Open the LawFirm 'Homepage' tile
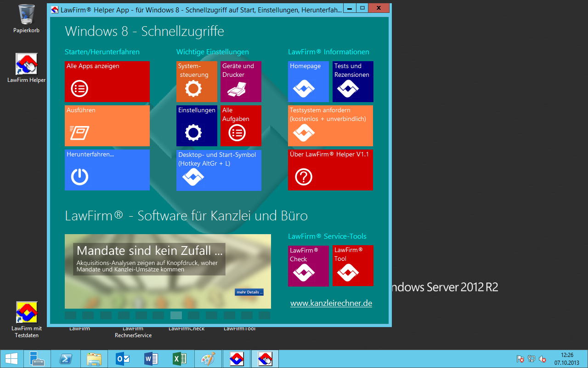Screen dimensions: 588x368 tap(308, 81)
